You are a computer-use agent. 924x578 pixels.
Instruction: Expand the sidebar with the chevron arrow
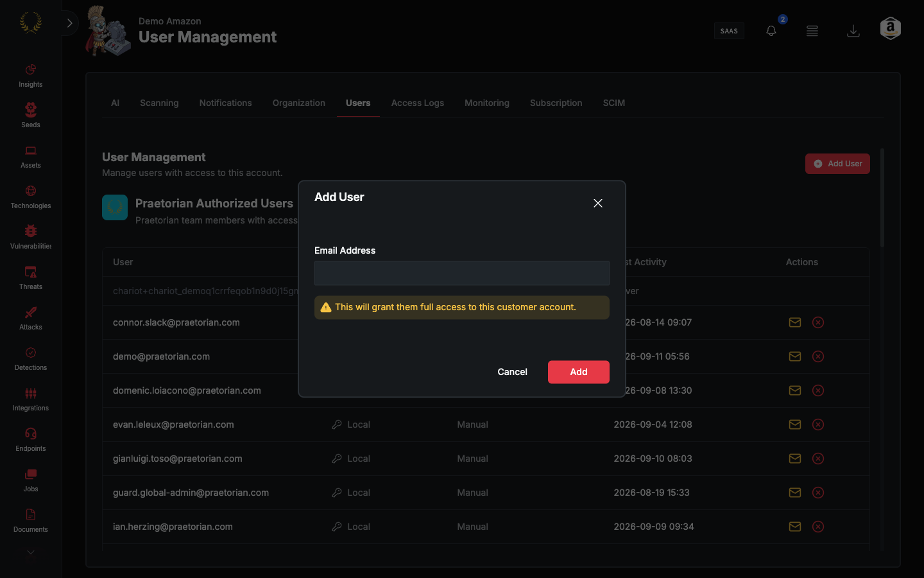tap(69, 23)
